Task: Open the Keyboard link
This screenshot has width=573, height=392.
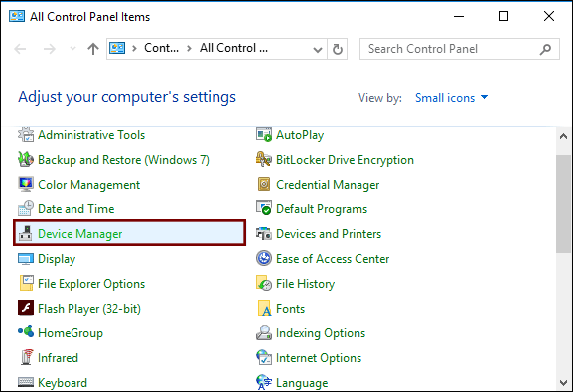Action: click(x=63, y=383)
